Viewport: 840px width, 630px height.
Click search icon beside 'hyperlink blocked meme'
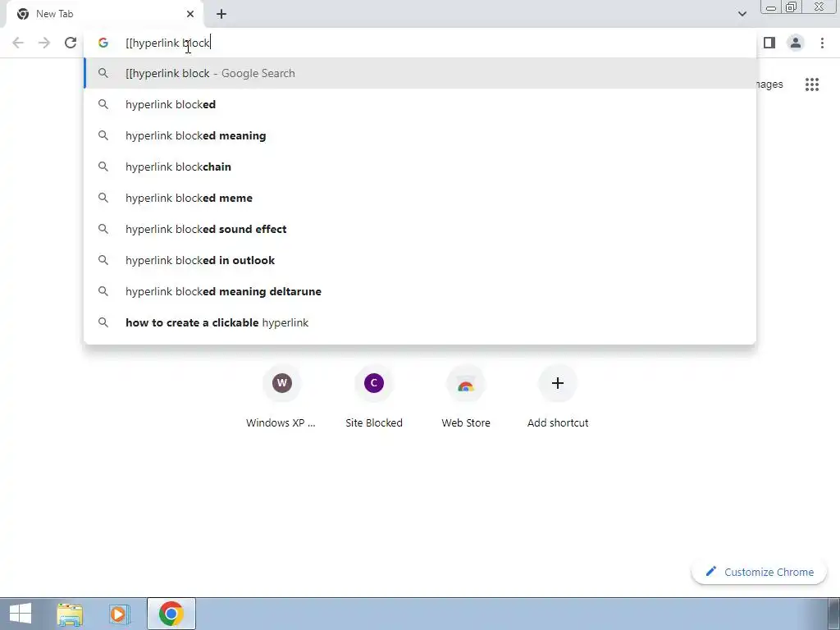point(103,198)
